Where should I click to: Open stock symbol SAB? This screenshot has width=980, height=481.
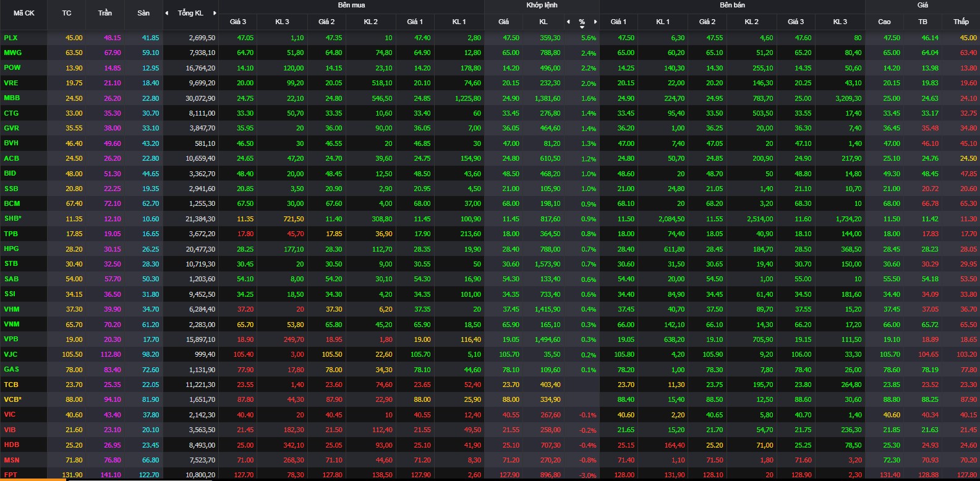click(x=11, y=279)
